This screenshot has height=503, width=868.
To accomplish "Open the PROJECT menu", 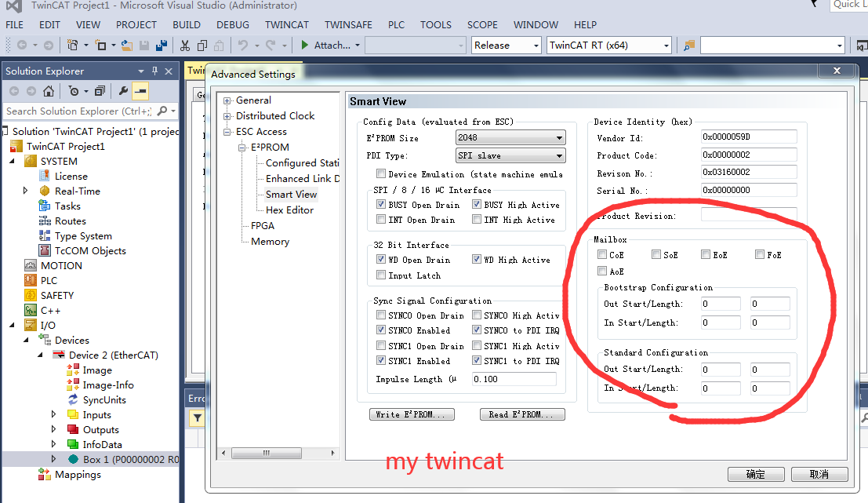I will (x=136, y=25).
